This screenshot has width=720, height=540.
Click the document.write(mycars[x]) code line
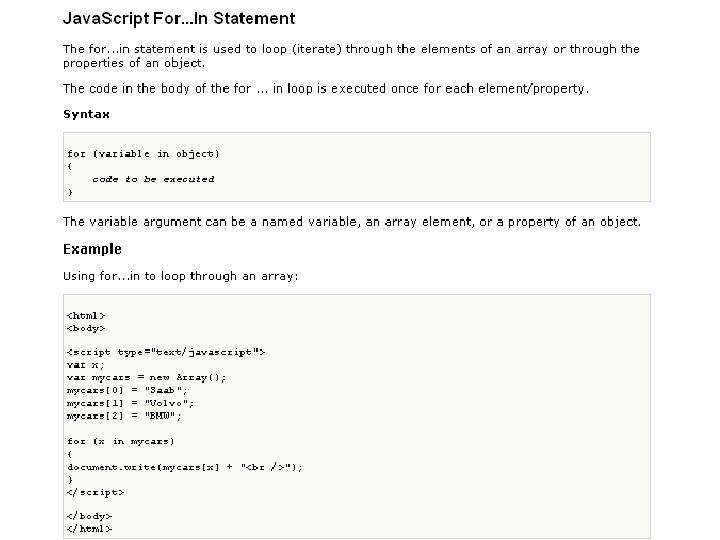pos(184,466)
